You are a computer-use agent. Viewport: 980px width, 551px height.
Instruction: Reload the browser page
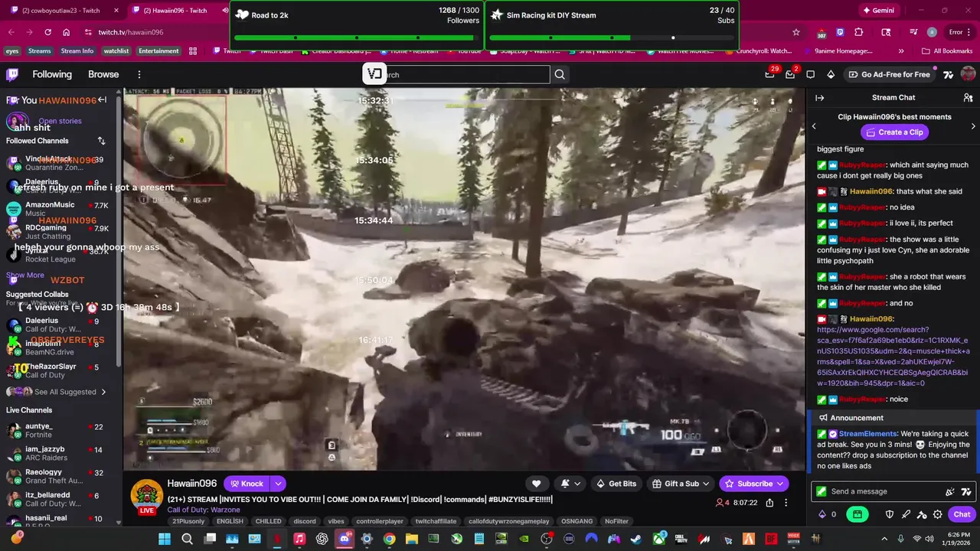click(47, 32)
